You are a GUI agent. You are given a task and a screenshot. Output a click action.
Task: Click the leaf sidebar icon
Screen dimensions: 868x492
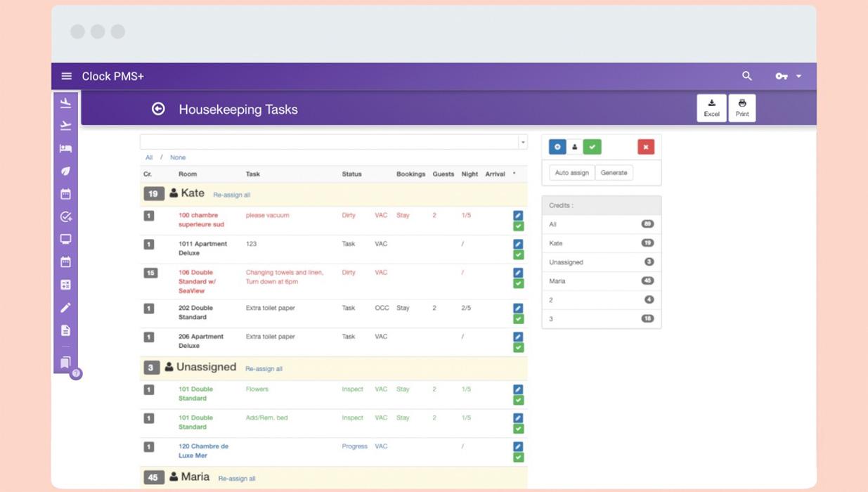65,171
